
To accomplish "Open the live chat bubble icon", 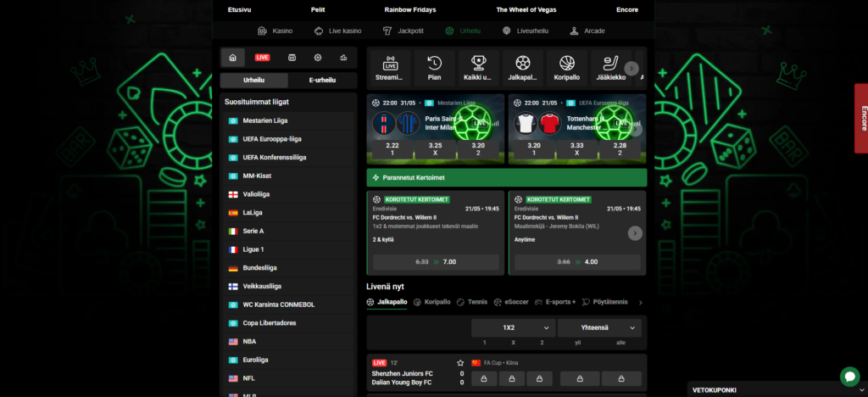I will pyautogui.click(x=849, y=377).
